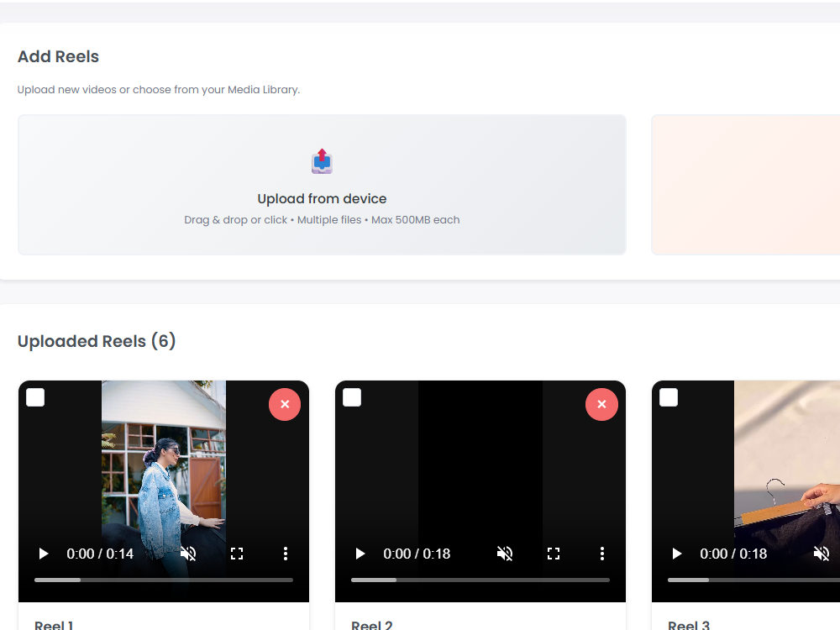
Task: Open more options menu for Reel 2 video
Action: click(x=602, y=554)
